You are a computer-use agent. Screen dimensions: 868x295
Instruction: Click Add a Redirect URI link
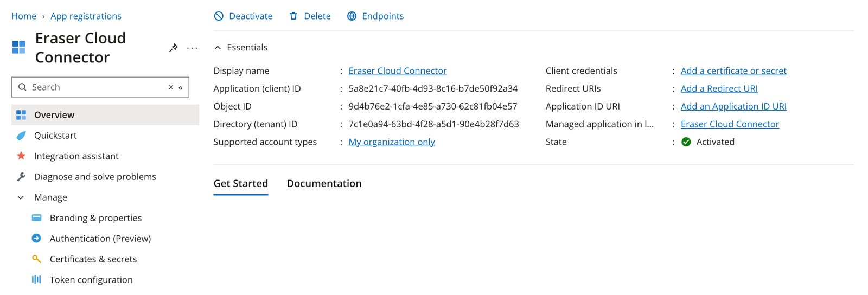click(x=719, y=89)
